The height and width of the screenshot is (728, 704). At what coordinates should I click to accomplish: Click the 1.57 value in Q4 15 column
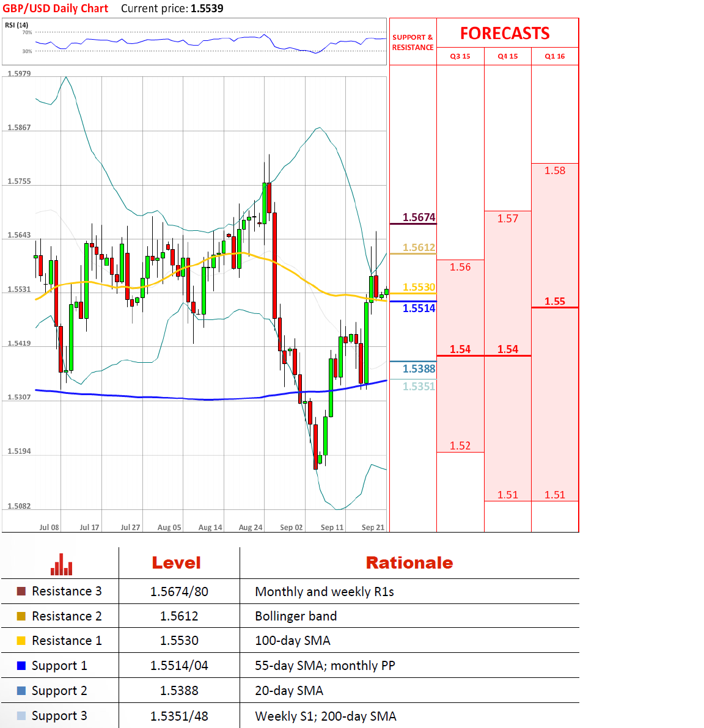click(x=507, y=219)
